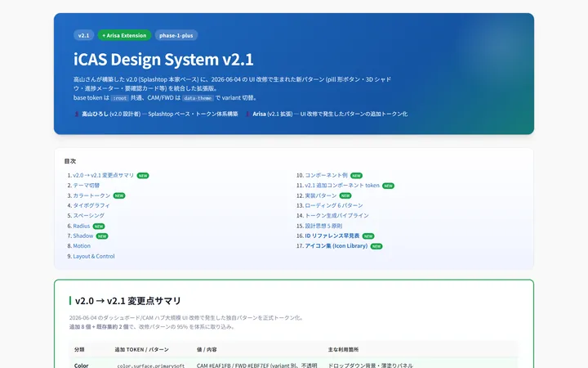Viewport: 588px width, 368px height.
Task: Click the 分類 table column header
Action: point(79,350)
